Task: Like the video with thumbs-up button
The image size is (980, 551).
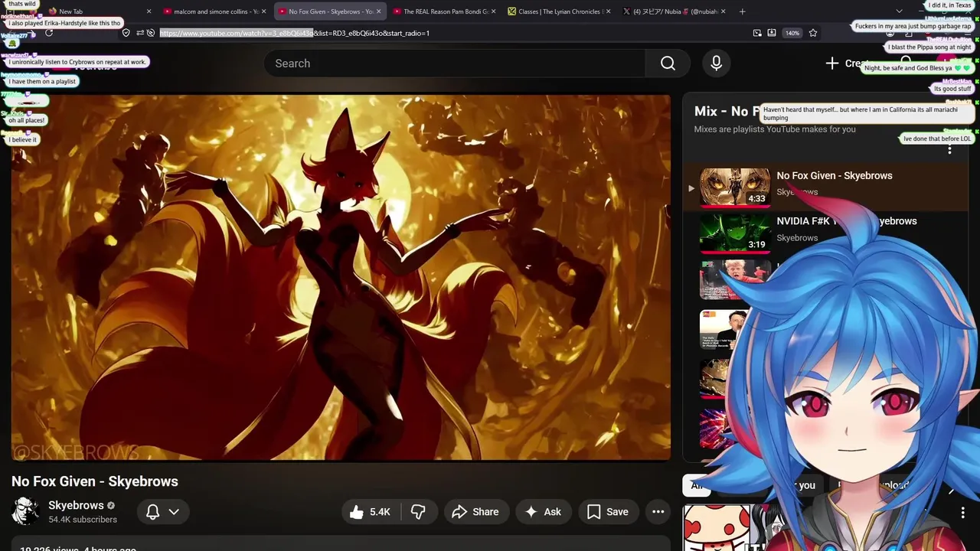Action: pyautogui.click(x=371, y=512)
